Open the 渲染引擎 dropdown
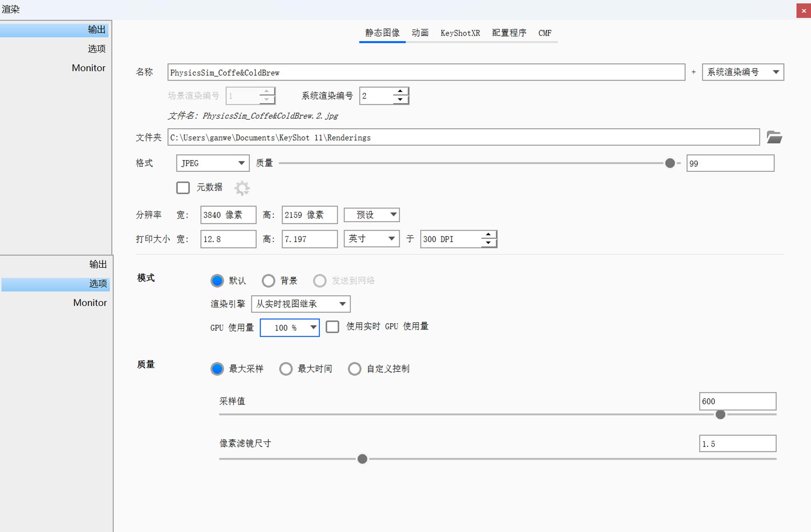The height and width of the screenshot is (532, 811). [x=301, y=304]
